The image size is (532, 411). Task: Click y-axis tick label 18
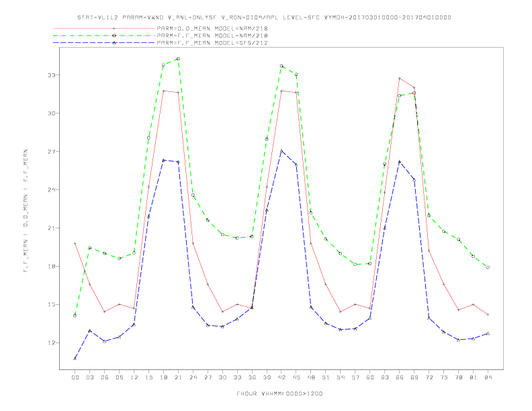(51, 267)
